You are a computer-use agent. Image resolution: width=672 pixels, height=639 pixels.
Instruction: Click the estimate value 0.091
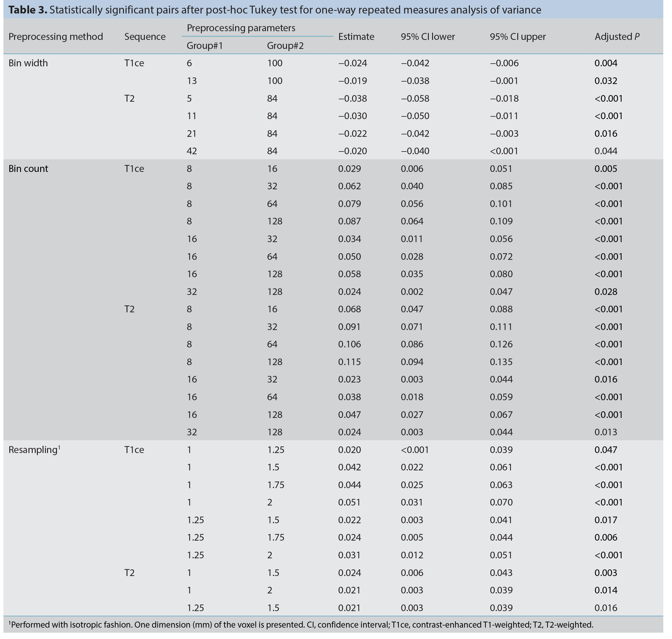tap(350, 327)
